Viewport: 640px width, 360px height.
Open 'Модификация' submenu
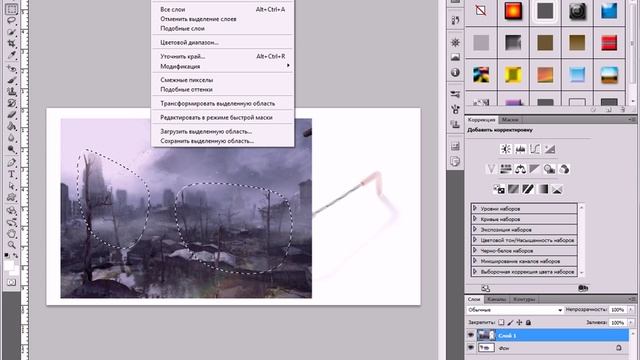coord(222,66)
